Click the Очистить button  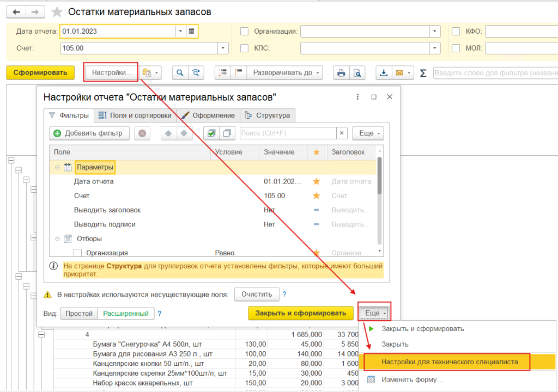click(x=257, y=294)
